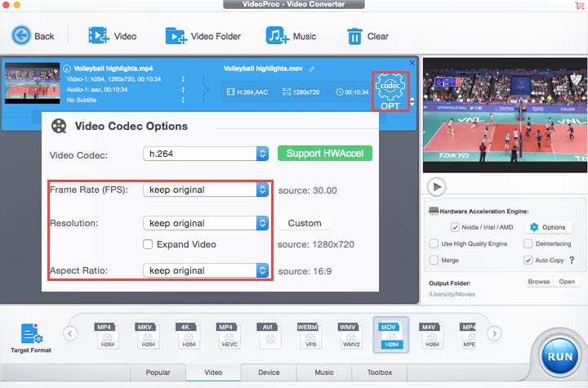Clear the list with trash icon
Image resolution: width=588 pixels, height=388 pixels.
[x=354, y=37]
